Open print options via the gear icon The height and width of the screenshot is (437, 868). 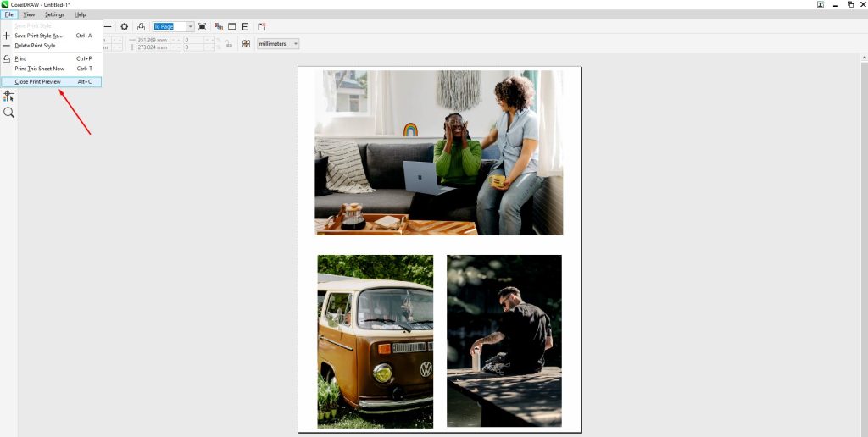[x=125, y=27]
